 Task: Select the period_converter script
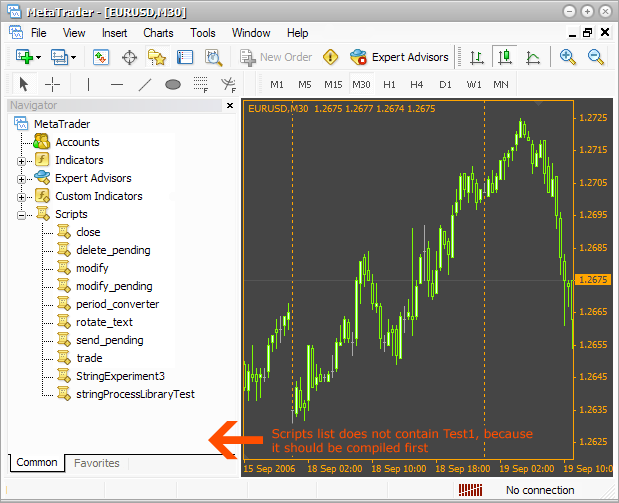tap(117, 304)
